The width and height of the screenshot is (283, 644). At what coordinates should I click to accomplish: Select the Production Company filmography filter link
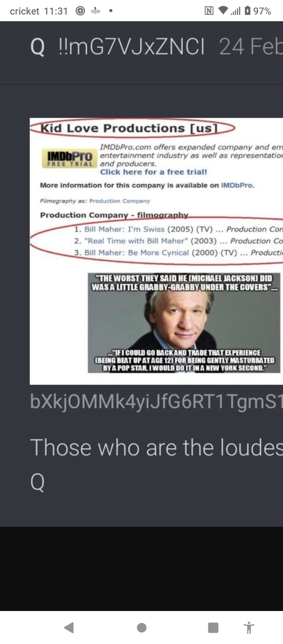119,201
